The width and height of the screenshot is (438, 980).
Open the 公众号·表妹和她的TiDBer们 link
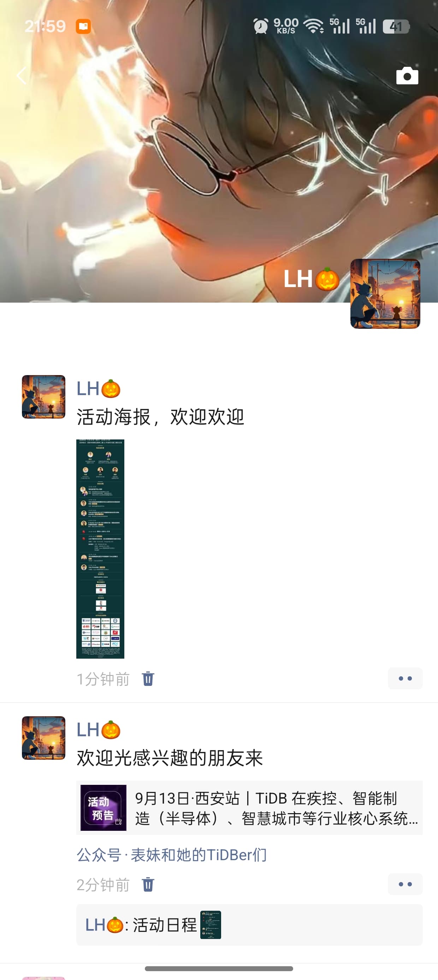(x=171, y=855)
